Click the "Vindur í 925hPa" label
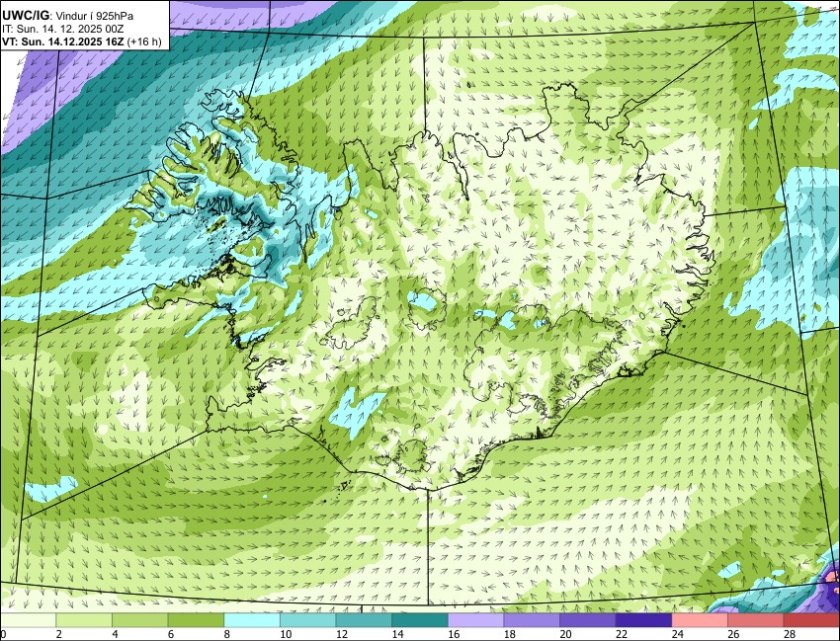The width and height of the screenshot is (840, 641). [95, 16]
